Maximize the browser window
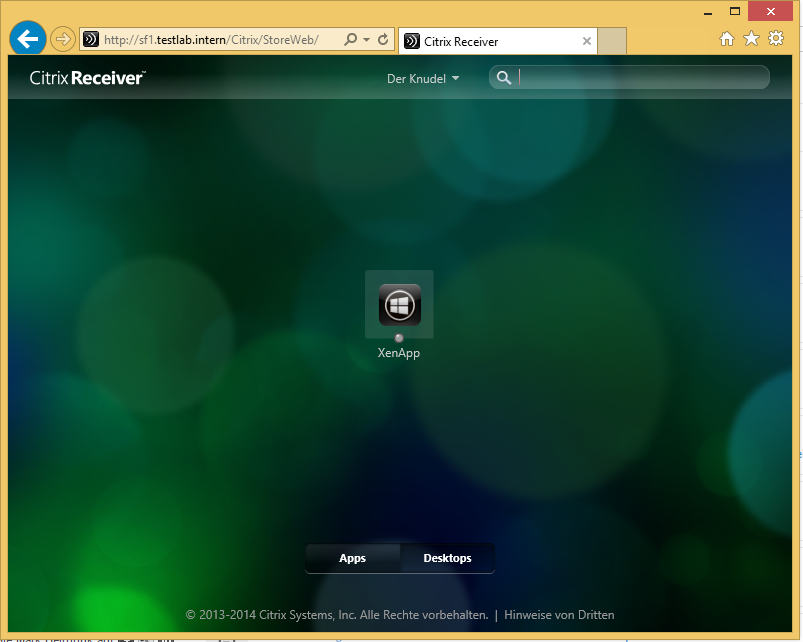803x642 pixels. coord(735,11)
